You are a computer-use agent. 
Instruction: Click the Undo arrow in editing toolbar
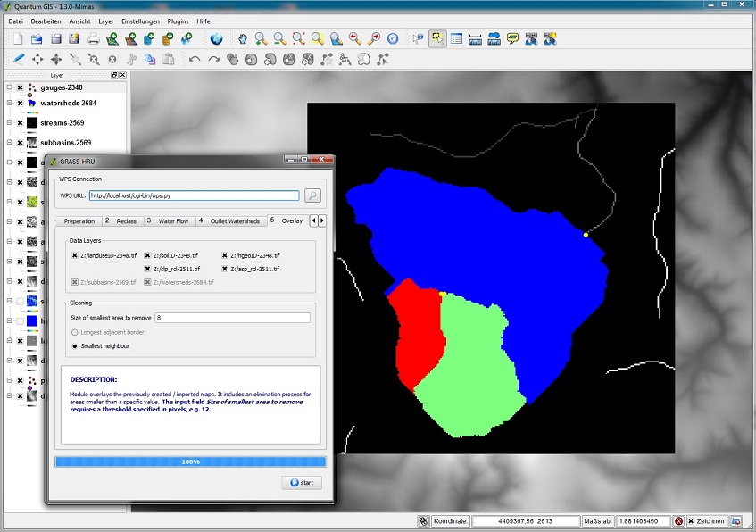194,59
